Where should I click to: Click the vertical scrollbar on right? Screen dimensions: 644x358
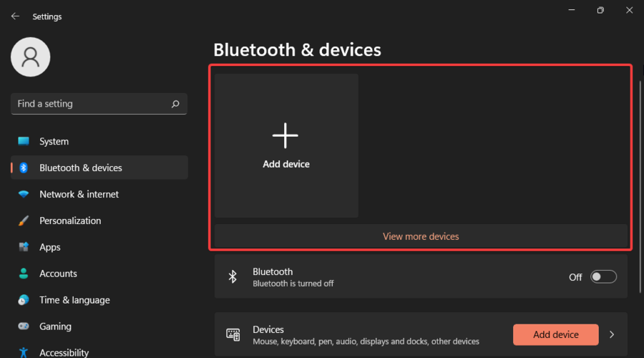point(640,187)
